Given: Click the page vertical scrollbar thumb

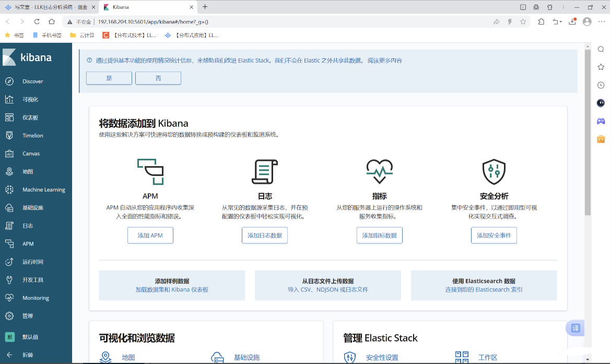Looking at the screenshot, I should click(x=587, y=133).
